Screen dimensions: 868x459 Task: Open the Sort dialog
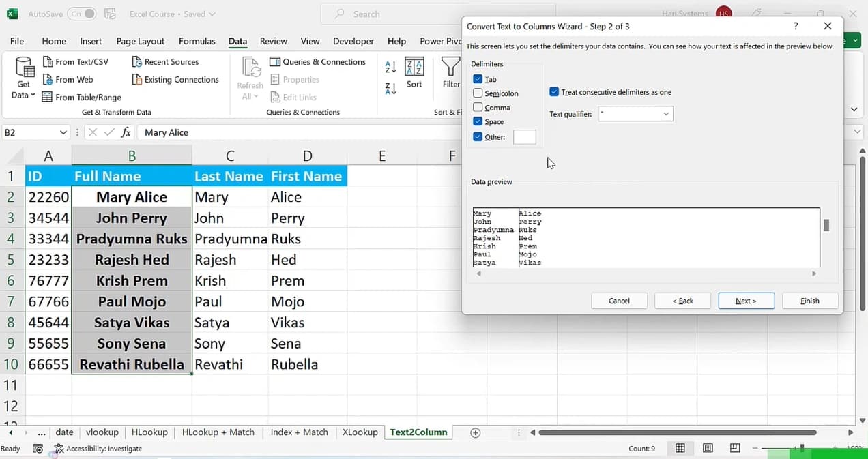click(414, 73)
